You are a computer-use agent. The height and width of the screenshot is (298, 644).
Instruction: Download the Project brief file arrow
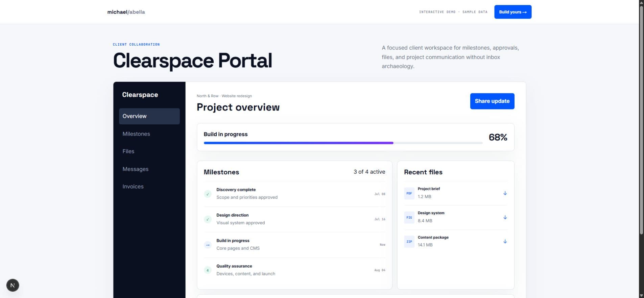[505, 193]
